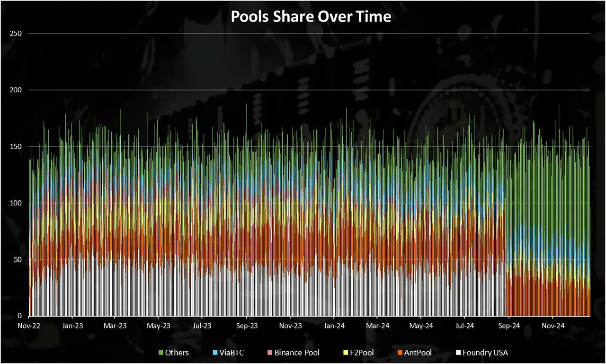Click the Nov-22 x-axis label
Viewport: 606px width, 364px height.
click(29, 326)
